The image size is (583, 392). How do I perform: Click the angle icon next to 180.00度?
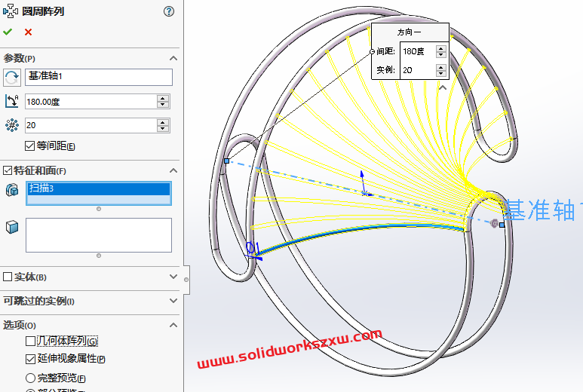[x=12, y=101]
